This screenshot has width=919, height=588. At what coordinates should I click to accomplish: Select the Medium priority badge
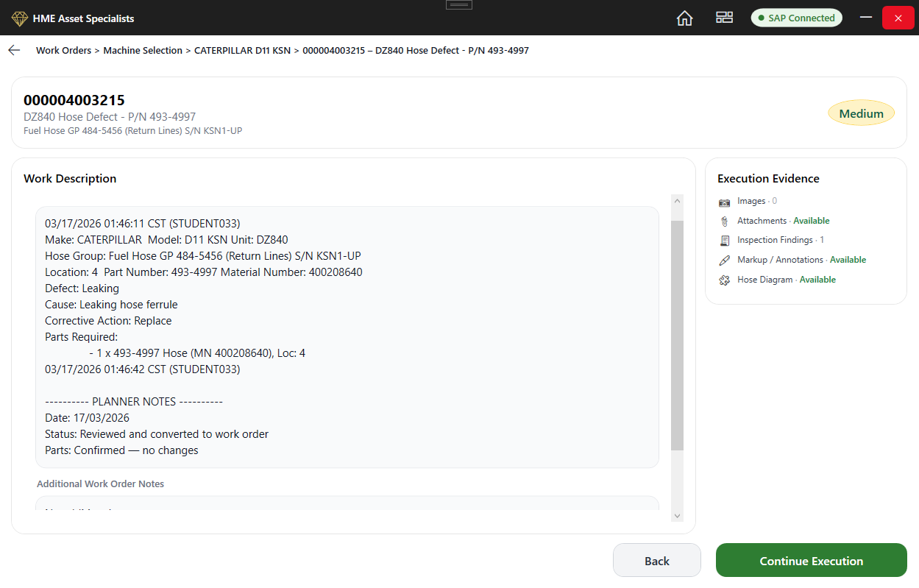pyautogui.click(x=861, y=113)
